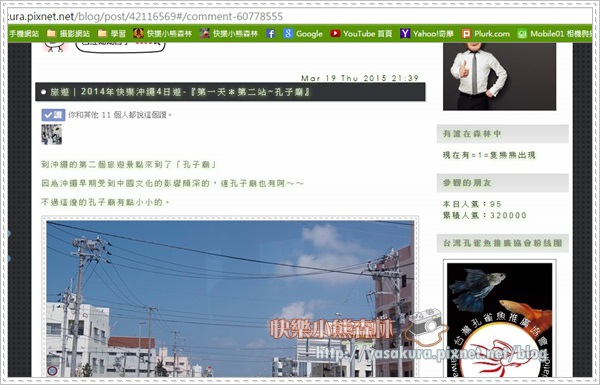Image resolution: width=600 pixels, height=385 pixels.
Task: Click the liker's profile thumbnail below 讚
Action: click(52, 134)
